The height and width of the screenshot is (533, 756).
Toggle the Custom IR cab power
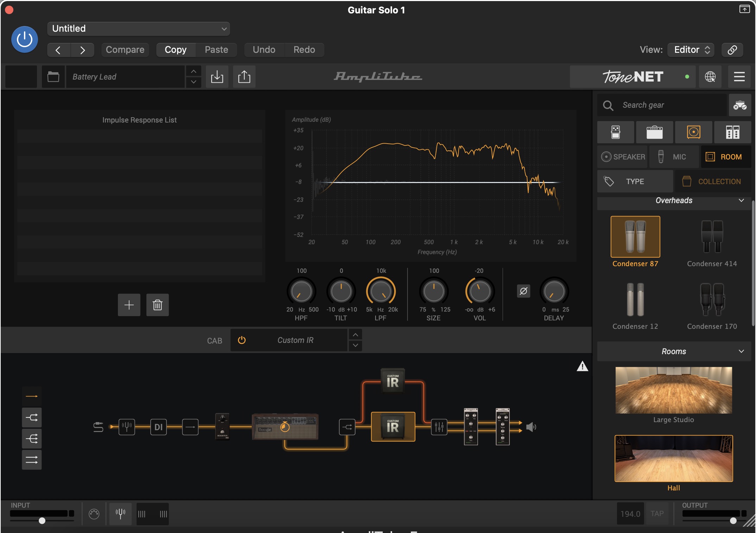tap(242, 340)
